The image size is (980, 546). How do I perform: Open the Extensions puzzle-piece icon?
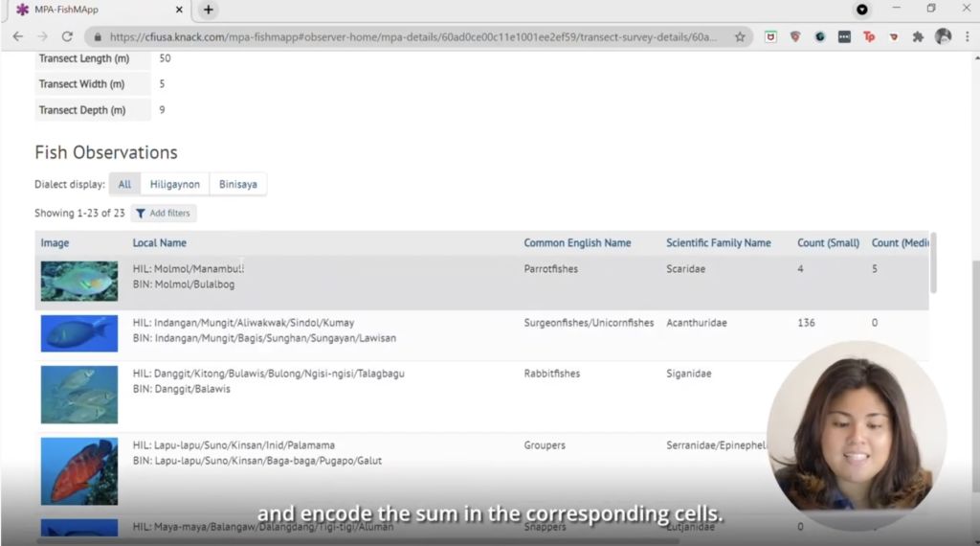click(918, 36)
